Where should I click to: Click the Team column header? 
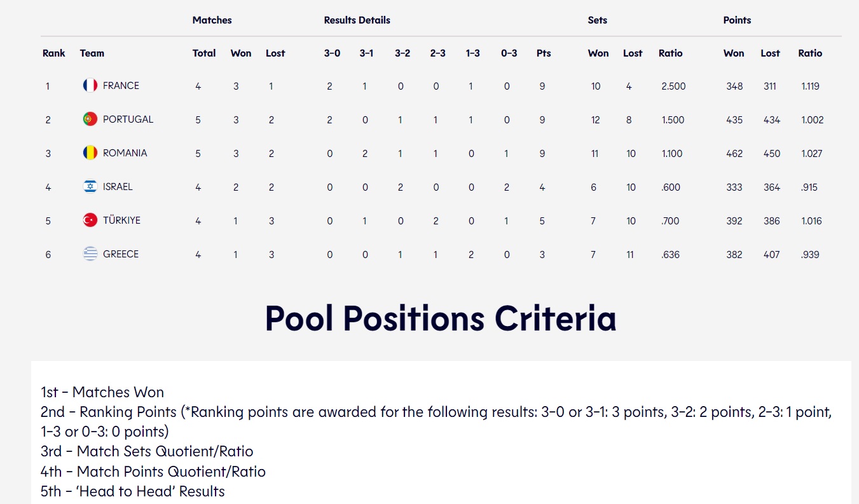pos(92,53)
